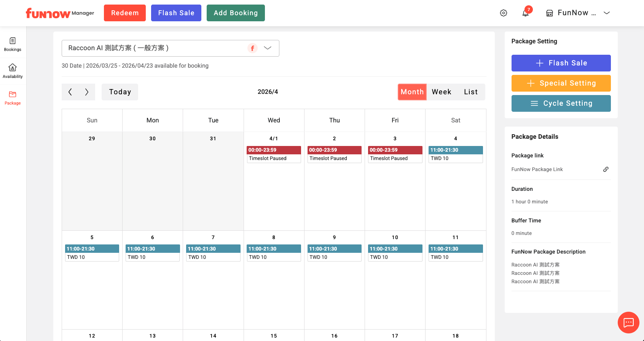This screenshot has width=644, height=341.
Task: Go to the previous month arrow
Action: [70, 92]
